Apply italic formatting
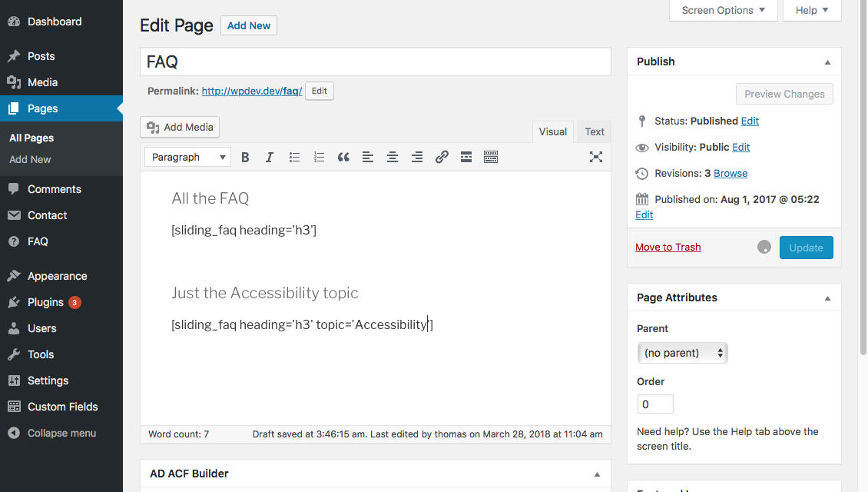 click(270, 158)
